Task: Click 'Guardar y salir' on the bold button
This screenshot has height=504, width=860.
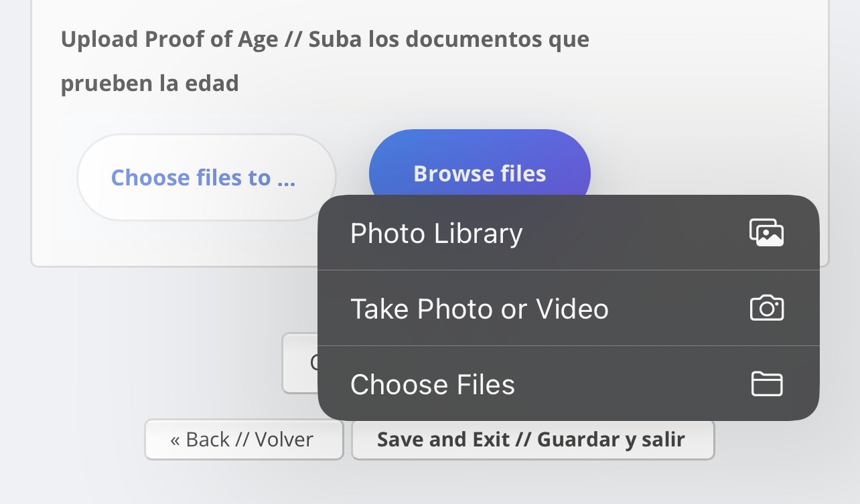Action: (611, 440)
